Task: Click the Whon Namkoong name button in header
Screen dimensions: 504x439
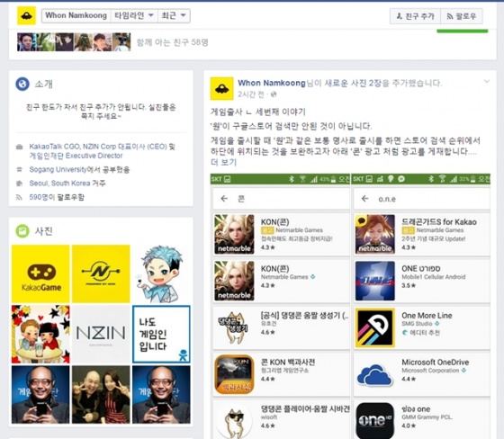Action: [76, 16]
